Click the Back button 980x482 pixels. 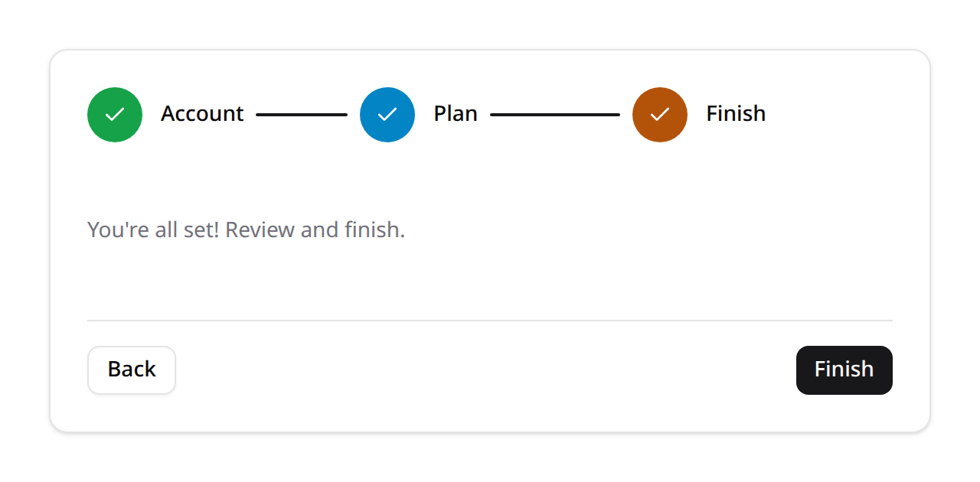point(132,370)
